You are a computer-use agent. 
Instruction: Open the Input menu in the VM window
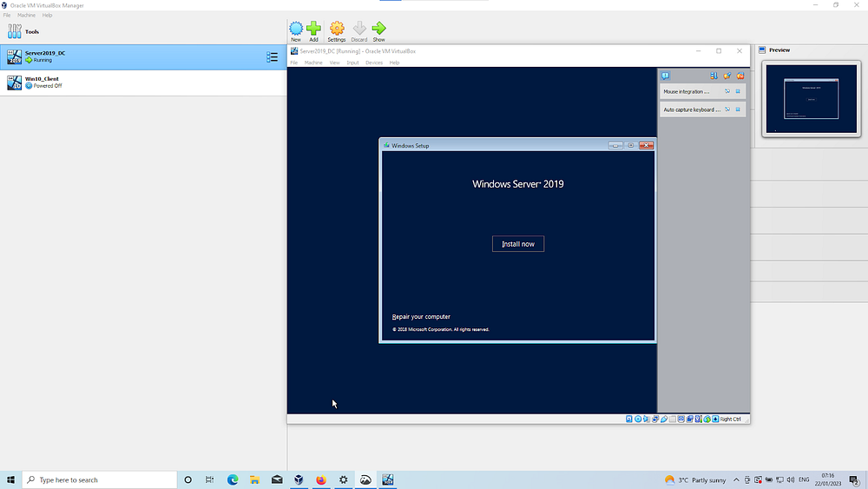[352, 63]
